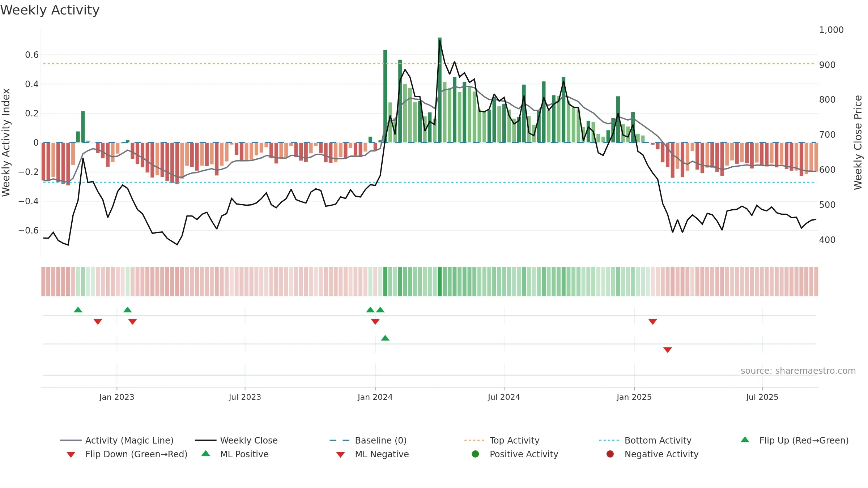This screenshot has height=488, width=868.
Task: Toggle the Baseline (0) legend entry
Action: pyautogui.click(x=368, y=440)
